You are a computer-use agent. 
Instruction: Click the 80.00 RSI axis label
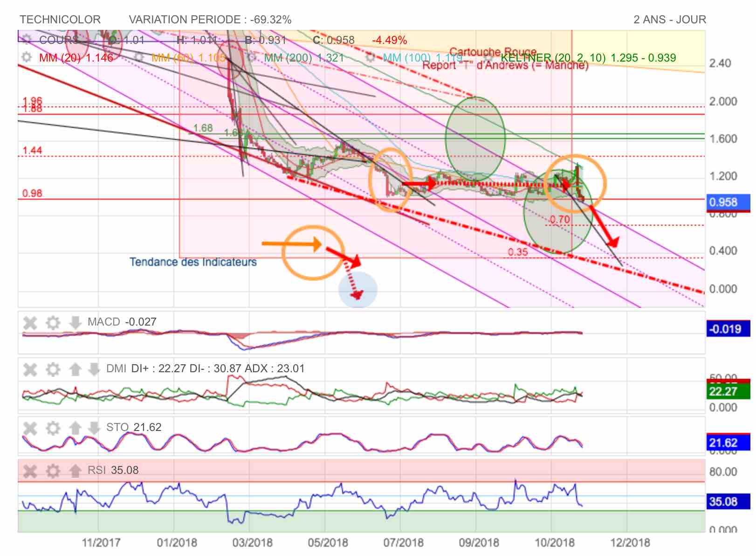723,472
